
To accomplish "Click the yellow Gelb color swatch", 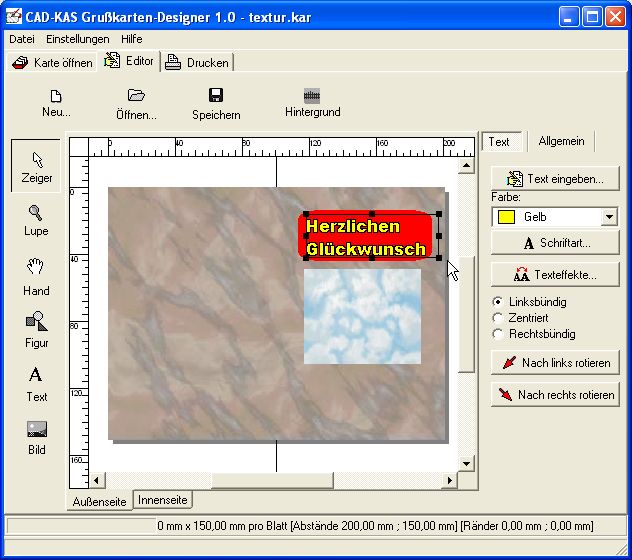I will click(506, 217).
